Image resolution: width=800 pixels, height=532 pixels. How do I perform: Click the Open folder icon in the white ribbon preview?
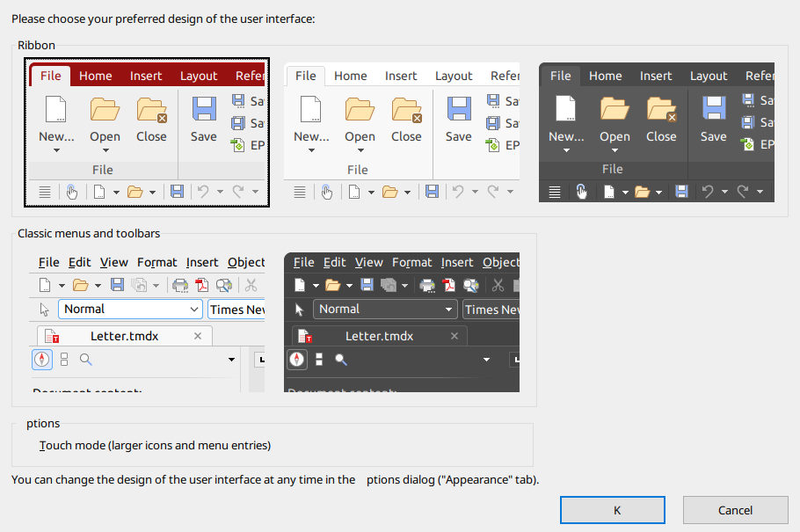[360, 110]
